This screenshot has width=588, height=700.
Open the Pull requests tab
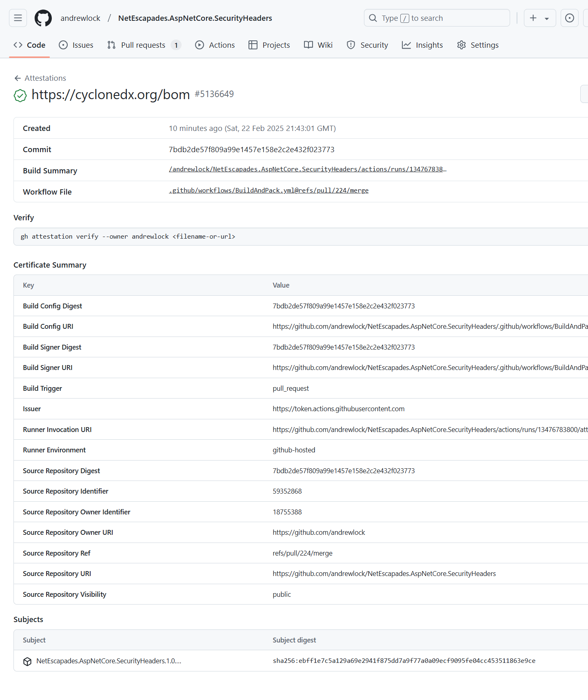144,45
